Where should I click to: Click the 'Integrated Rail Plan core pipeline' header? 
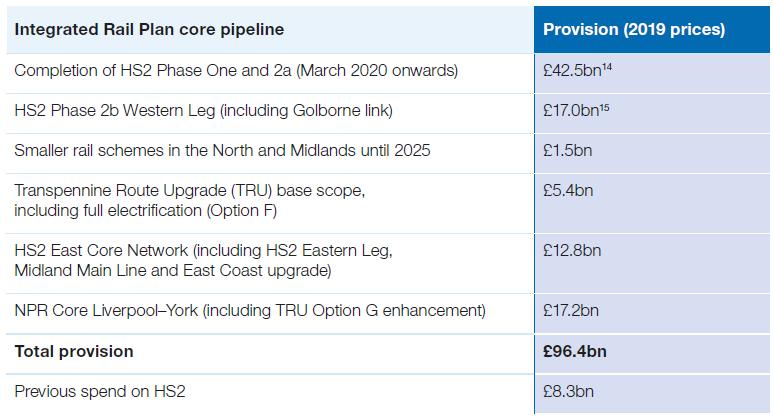tap(149, 30)
